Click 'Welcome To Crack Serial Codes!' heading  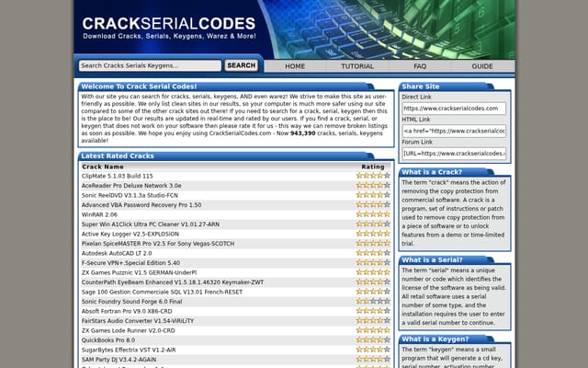pyautogui.click(x=139, y=86)
